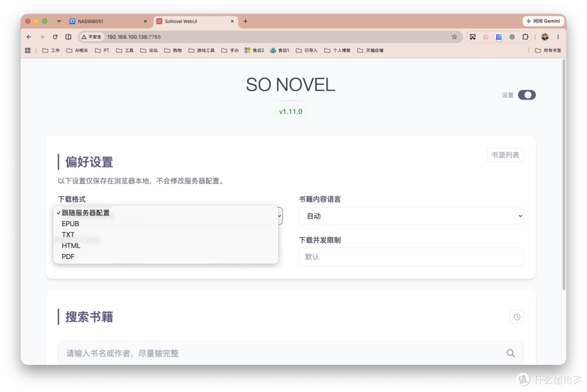Select EPUB download format
The image size is (587, 392).
[x=165, y=223]
